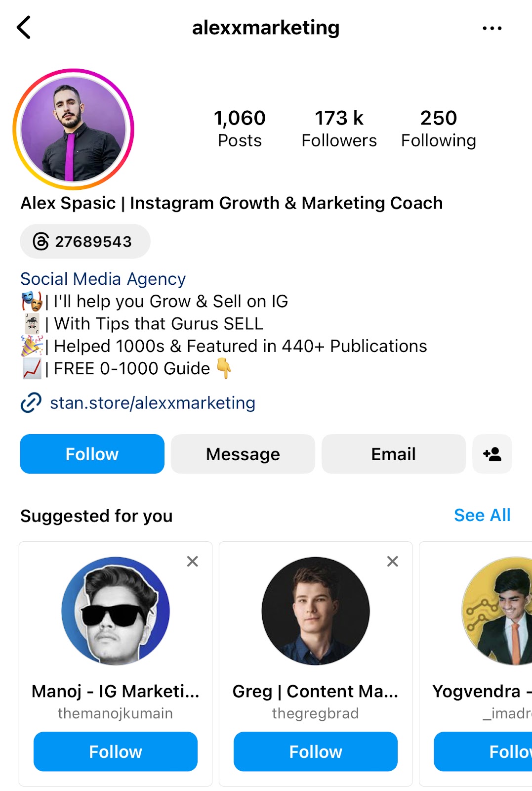The height and width of the screenshot is (791, 532).
Task: Tap the add suggested person icon
Action: click(x=492, y=454)
